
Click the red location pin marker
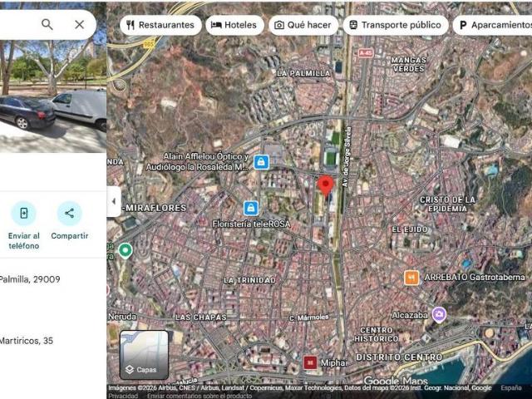click(326, 186)
